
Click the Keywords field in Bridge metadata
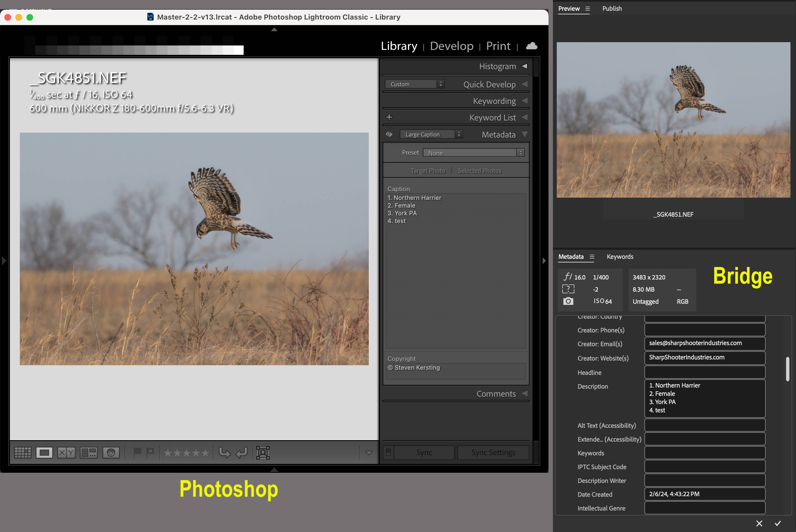coord(705,453)
